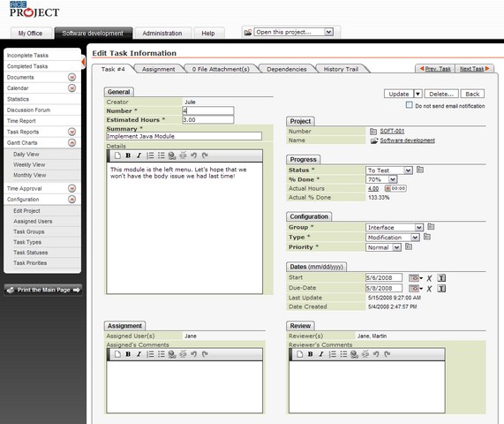Screen dimensions: 504x424
Task: Click the timer icon beside Actual Hours
Action: click(x=395, y=188)
